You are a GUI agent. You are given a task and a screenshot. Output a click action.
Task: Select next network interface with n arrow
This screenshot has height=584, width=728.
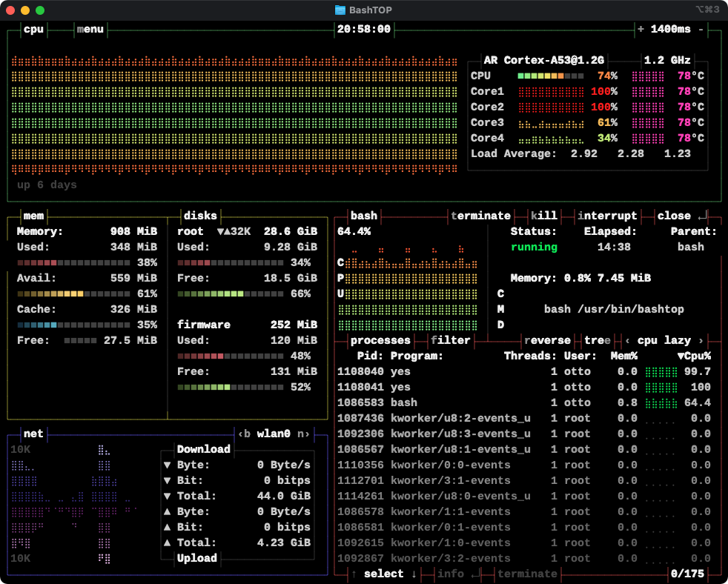coord(304,434)
